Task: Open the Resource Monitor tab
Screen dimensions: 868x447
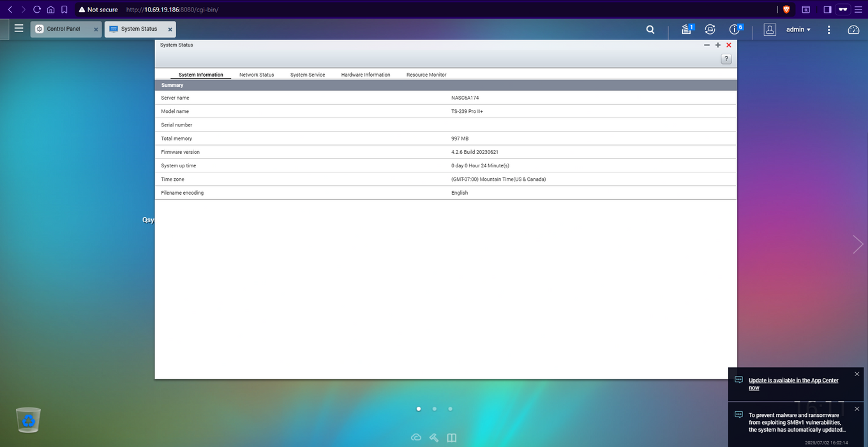Action: [426, 75]
